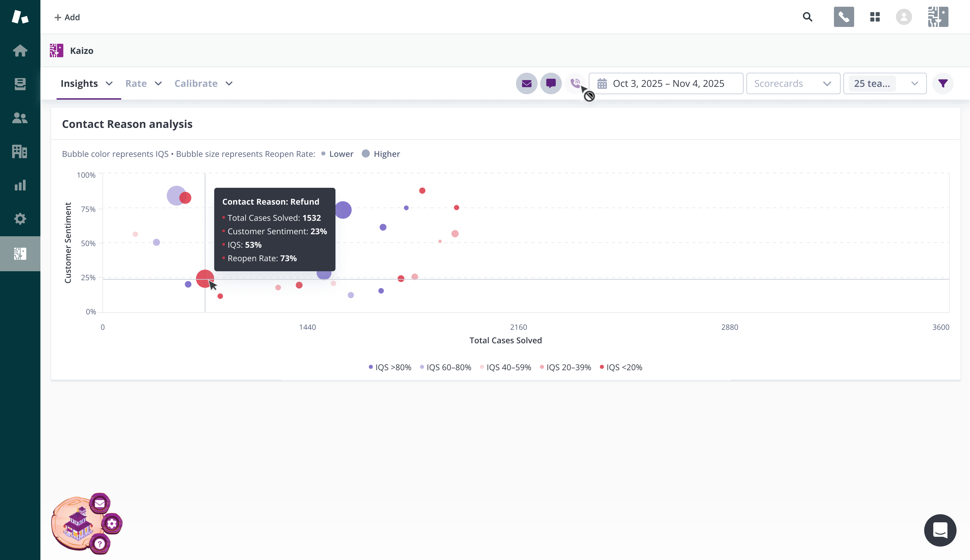Open the Admin gear icon in sidebar
The height and width of the screenshot is (560, 970).
(20, 219)
